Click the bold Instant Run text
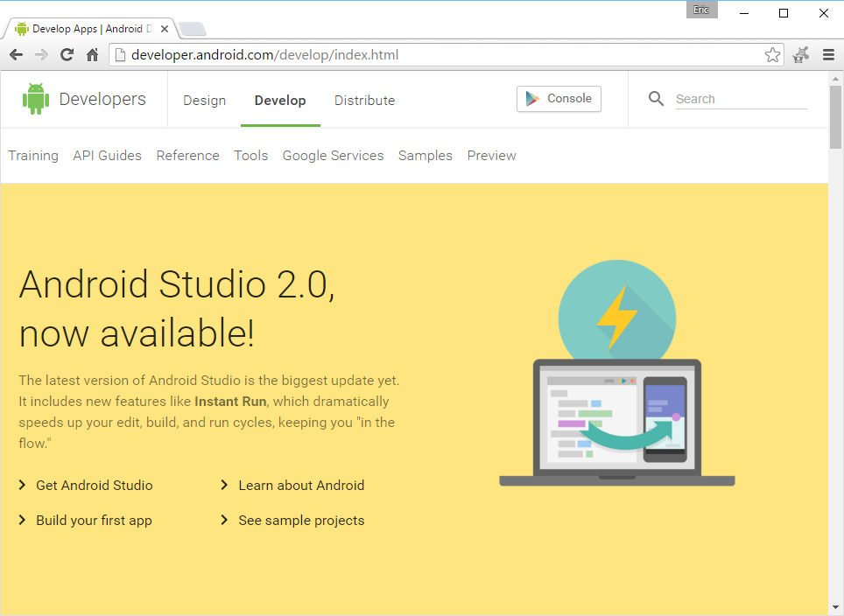Image resolution: width=844 pixels, height=616 pixels. click(x=230, y=402)
